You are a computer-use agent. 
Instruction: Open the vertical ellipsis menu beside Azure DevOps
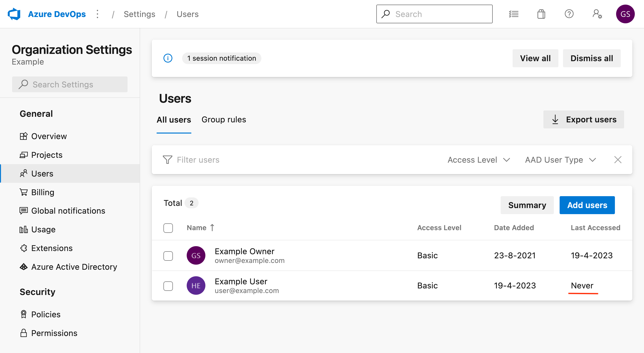point(97,14)
